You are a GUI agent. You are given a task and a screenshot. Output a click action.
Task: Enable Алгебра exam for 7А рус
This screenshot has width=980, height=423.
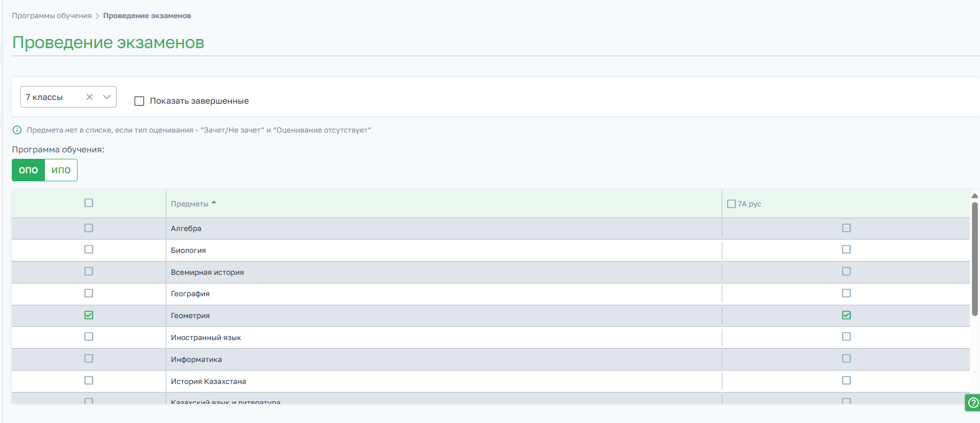[x=846, y=228]
